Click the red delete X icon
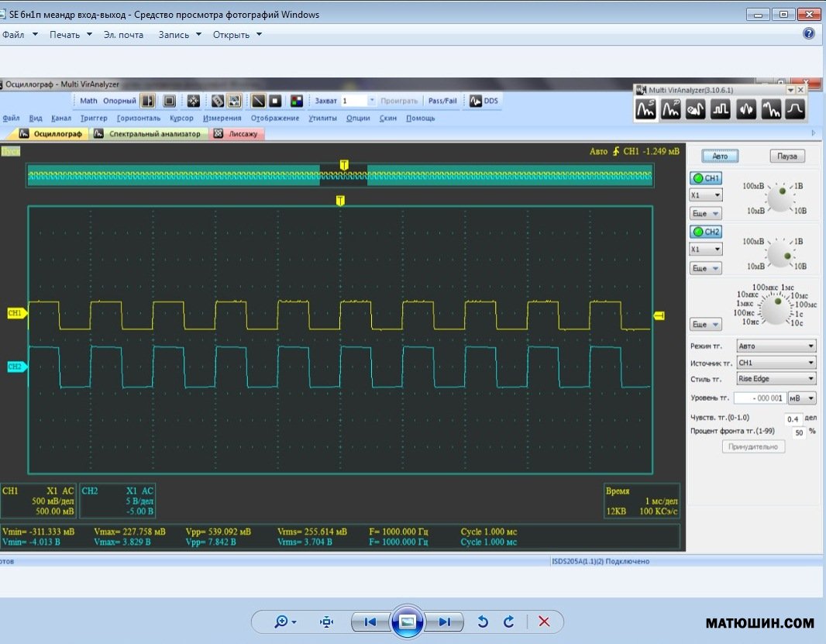This screenshot has width=826, height=644. [544, 622]
